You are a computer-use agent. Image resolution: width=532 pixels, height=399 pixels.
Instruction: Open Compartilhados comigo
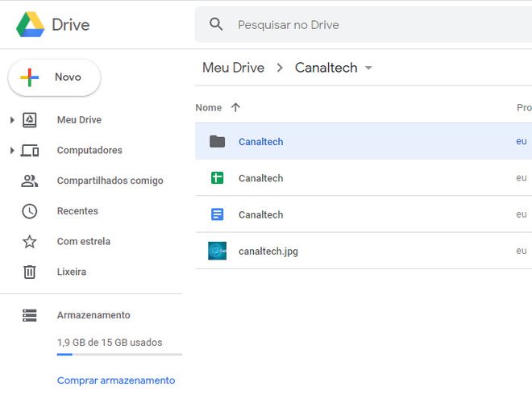pos(110,181)
